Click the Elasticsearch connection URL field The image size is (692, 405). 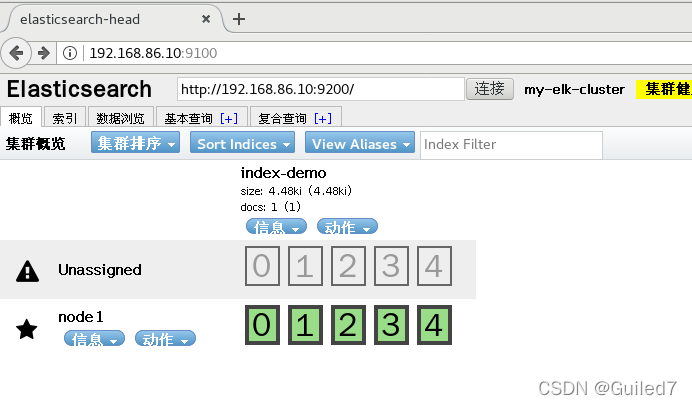321,89
